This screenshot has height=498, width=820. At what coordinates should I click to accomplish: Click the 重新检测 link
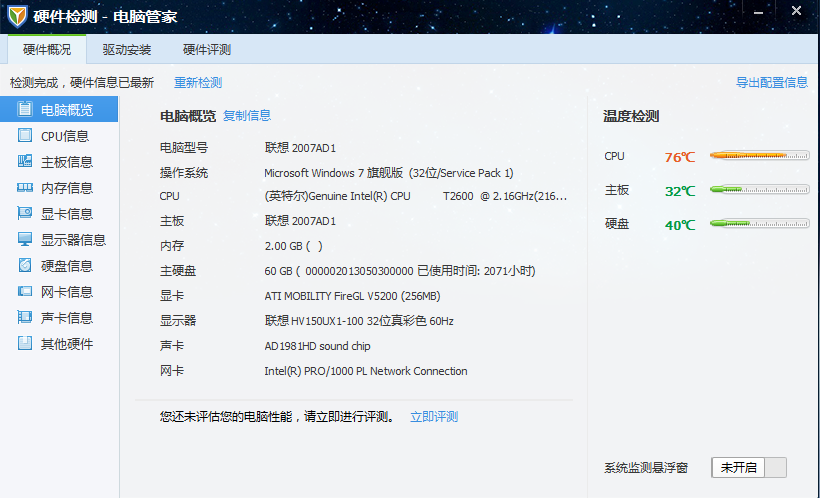pyautogui.click(x=198, y=83)
